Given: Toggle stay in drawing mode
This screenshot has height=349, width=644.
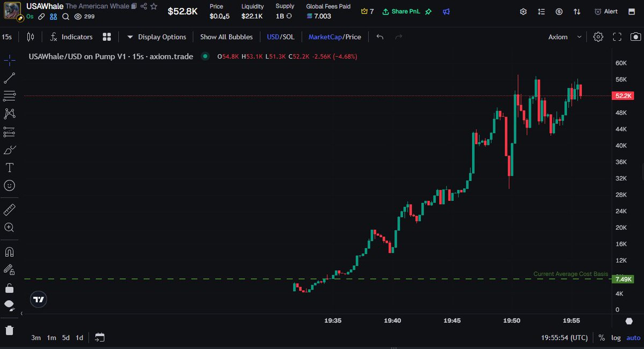Looking at the screenshot, I should point(9,270).
